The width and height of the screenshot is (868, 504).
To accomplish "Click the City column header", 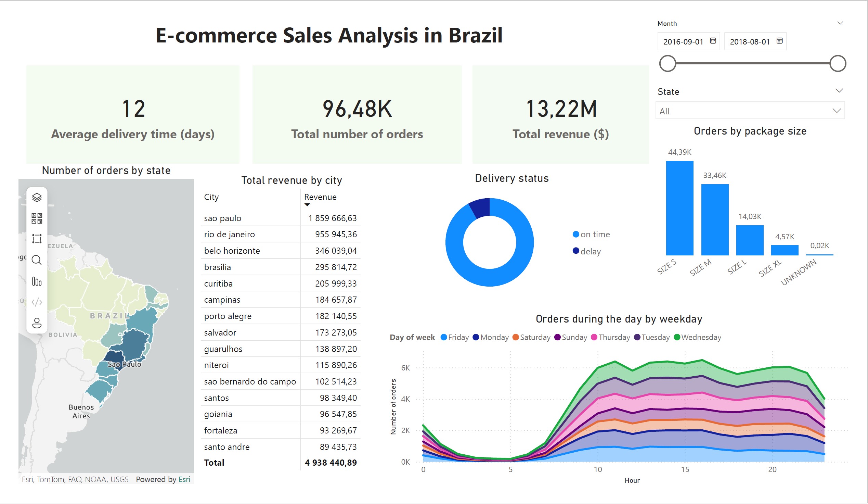I will pos(211,197).
